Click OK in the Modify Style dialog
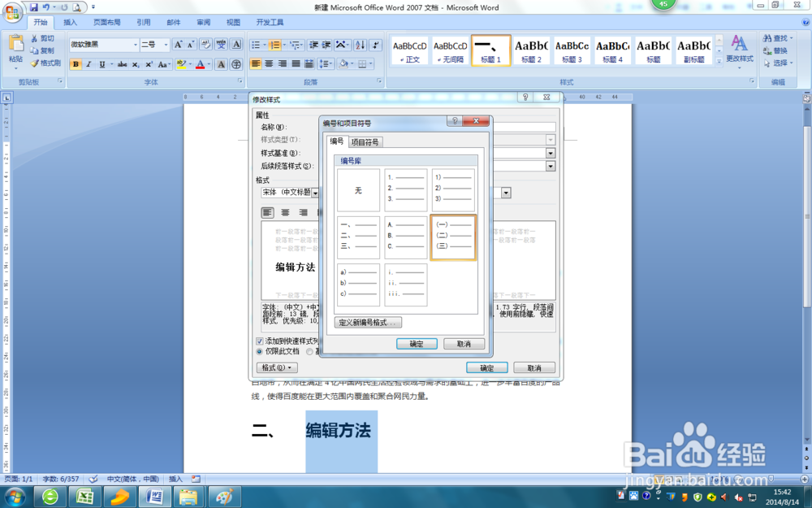The height and width of the screenshot is (508, 812). coord(486,367)
